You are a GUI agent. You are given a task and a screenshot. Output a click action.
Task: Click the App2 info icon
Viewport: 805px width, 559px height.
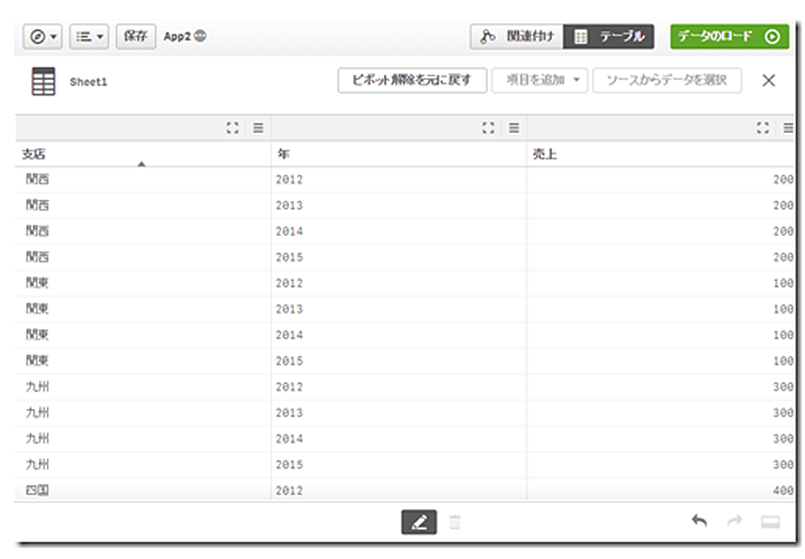click(x=200, y=36)
